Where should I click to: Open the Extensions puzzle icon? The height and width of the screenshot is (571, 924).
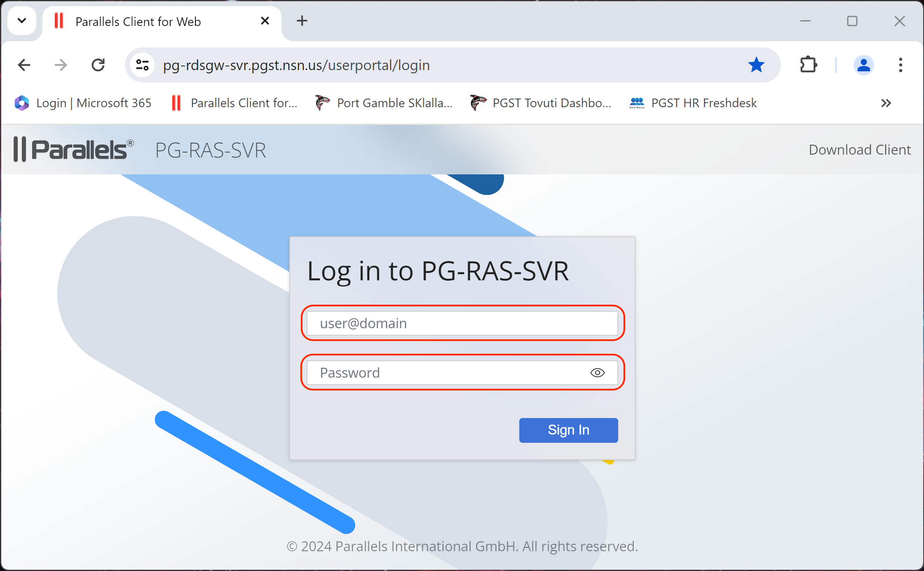coord(808,65)
